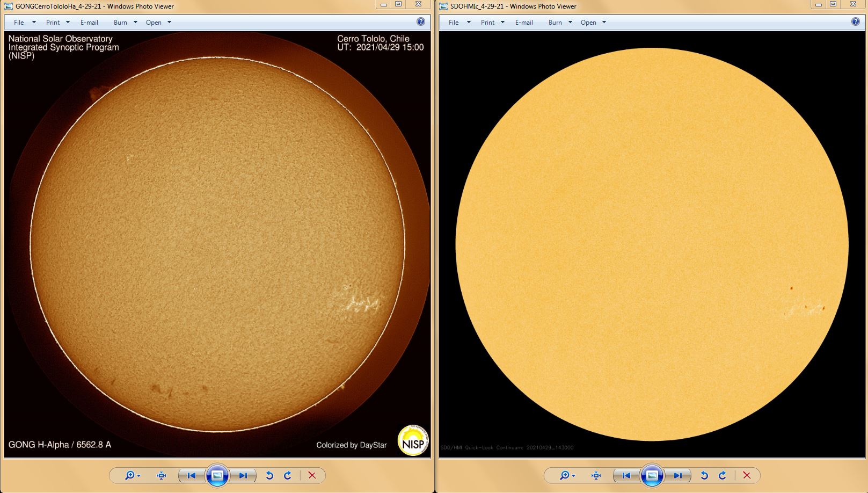
Task: Expand Burn dropdown arrow in GONG viewer
Action: (x=135, y=23)
